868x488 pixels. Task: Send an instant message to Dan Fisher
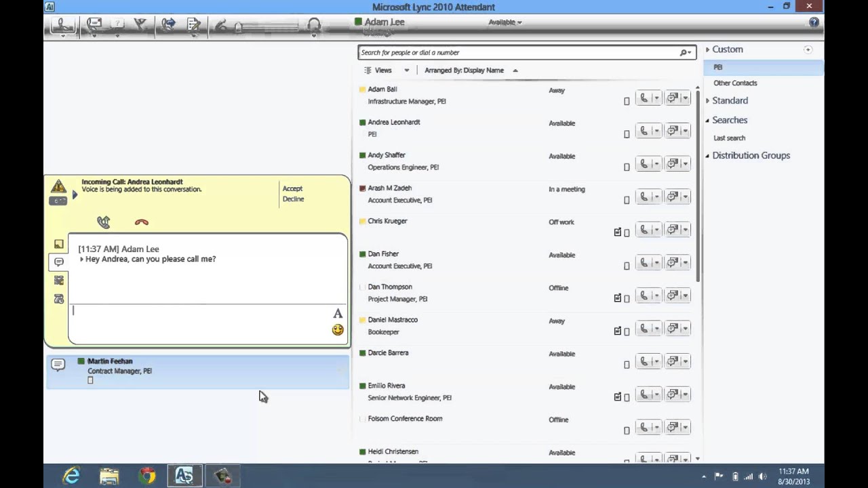[672, 263]
